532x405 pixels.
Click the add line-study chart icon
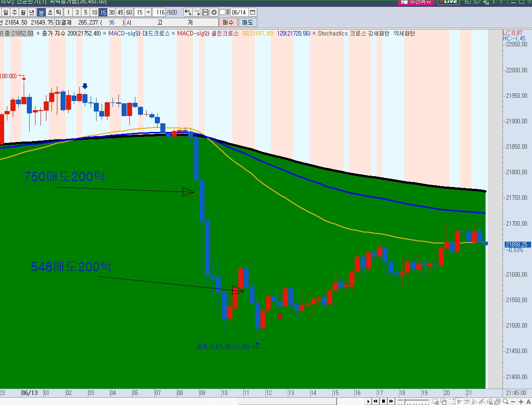coord(197,13)
